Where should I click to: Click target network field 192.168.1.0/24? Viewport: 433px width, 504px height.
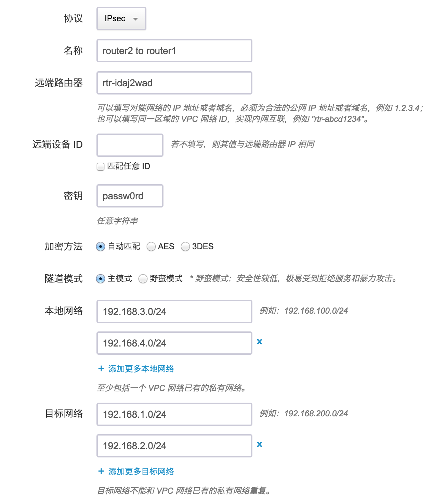click(x=174, y=414)
